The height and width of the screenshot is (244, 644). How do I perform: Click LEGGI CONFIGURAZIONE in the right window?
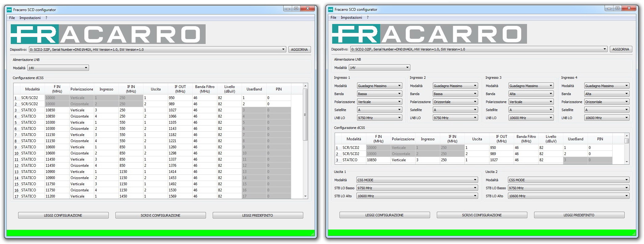point(384,215)
